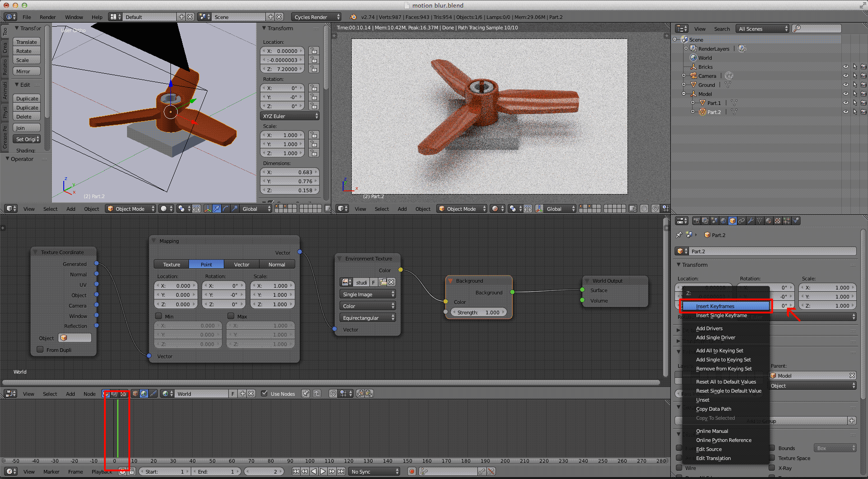This screenshot has height=479, width=868.
Task: Enable Min checkbox in Mapping node
Action: (159, 316)
